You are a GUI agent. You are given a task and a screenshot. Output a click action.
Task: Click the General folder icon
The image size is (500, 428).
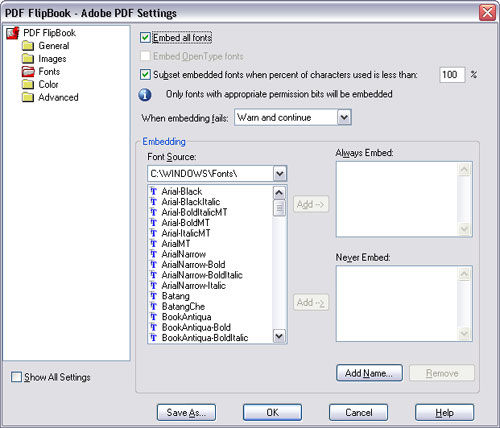(28, 46)
